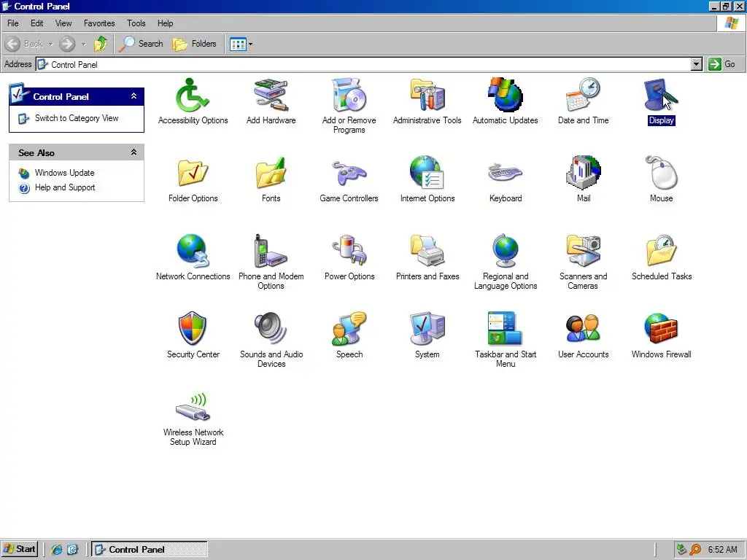Image resolution: width=747 pixels, height=560 pixels.
Task: Click the Start button
Action: point(19,549)
